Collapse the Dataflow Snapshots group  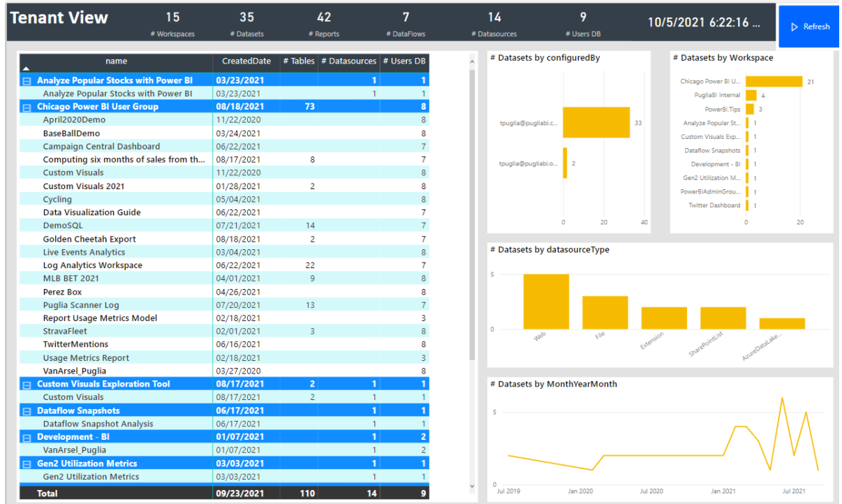27,411
